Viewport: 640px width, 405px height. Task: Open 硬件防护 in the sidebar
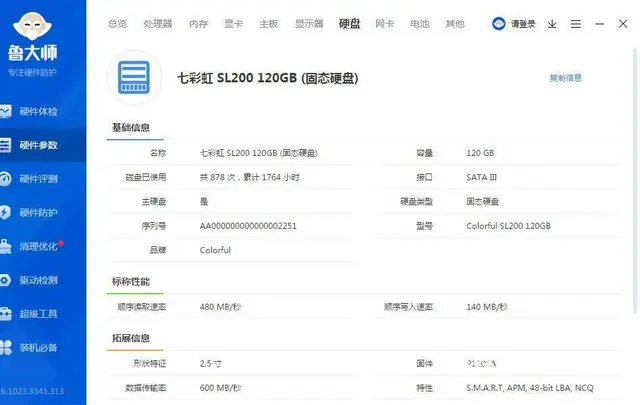click(38, 213)
